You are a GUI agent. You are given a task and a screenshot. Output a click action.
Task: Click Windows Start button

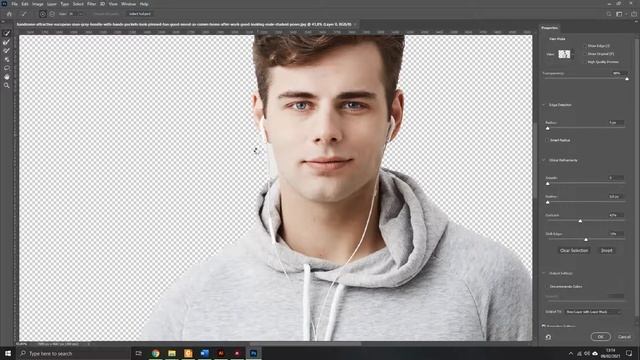point(8,353)
